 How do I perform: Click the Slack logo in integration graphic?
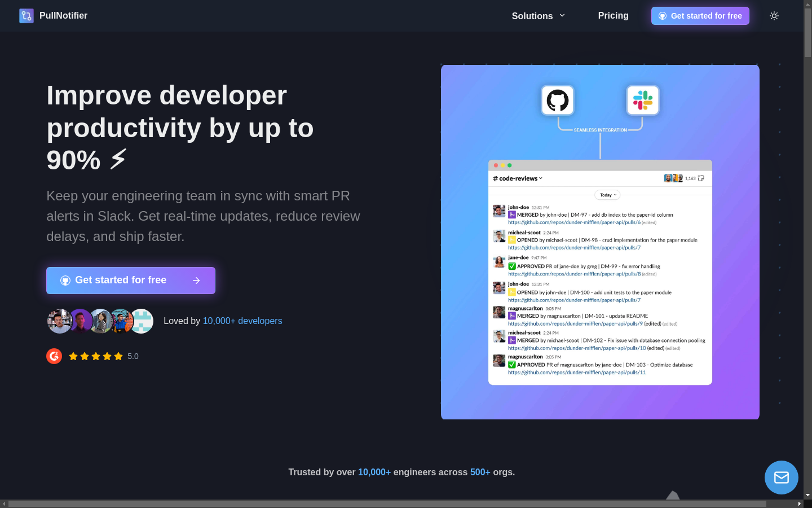643,100
